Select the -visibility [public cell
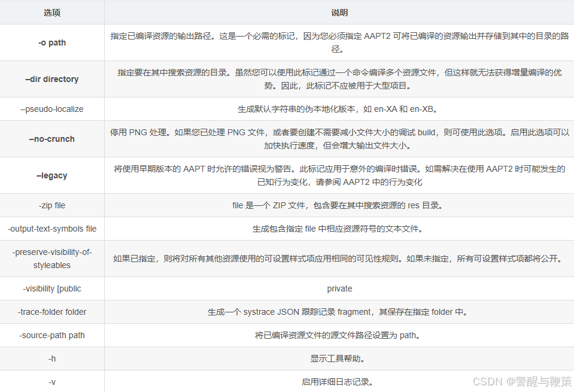Image resolution: width=574 pixels, height=392 pixels. point(52,289)
